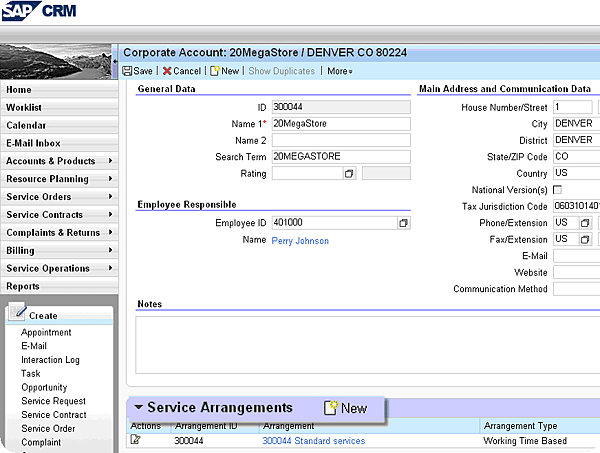Viewport: 600px width, 453px height.
Task: Click the District input field
Action: (577, 140)
